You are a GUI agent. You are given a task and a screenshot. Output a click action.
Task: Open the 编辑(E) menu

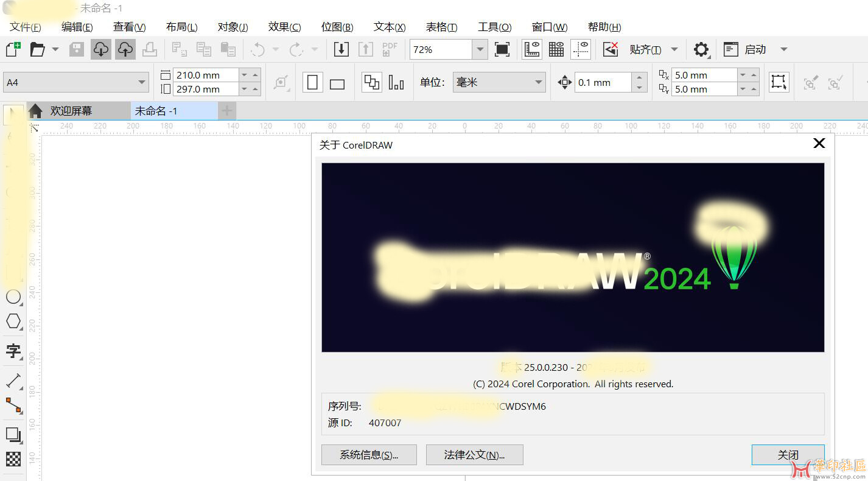click(77, 27)
